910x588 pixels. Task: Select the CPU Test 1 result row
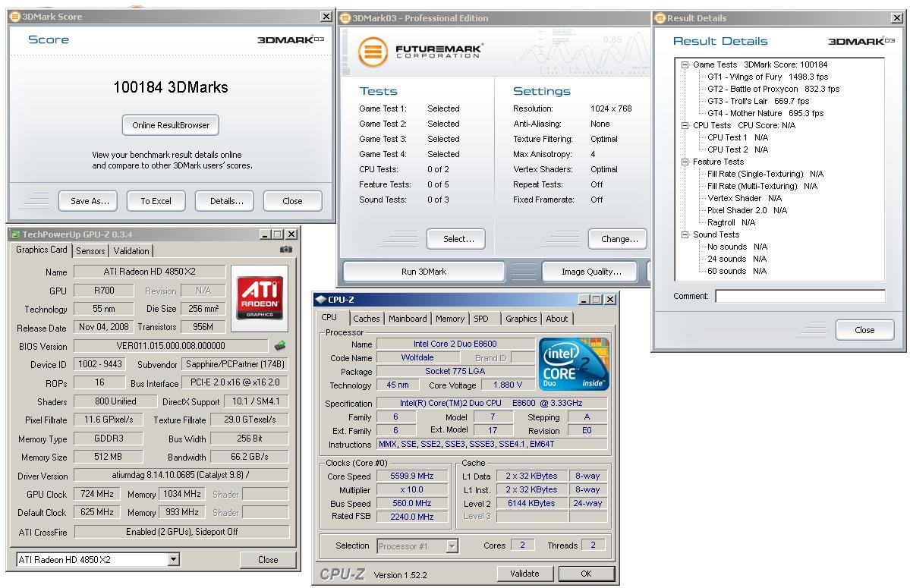pos(737,138)
